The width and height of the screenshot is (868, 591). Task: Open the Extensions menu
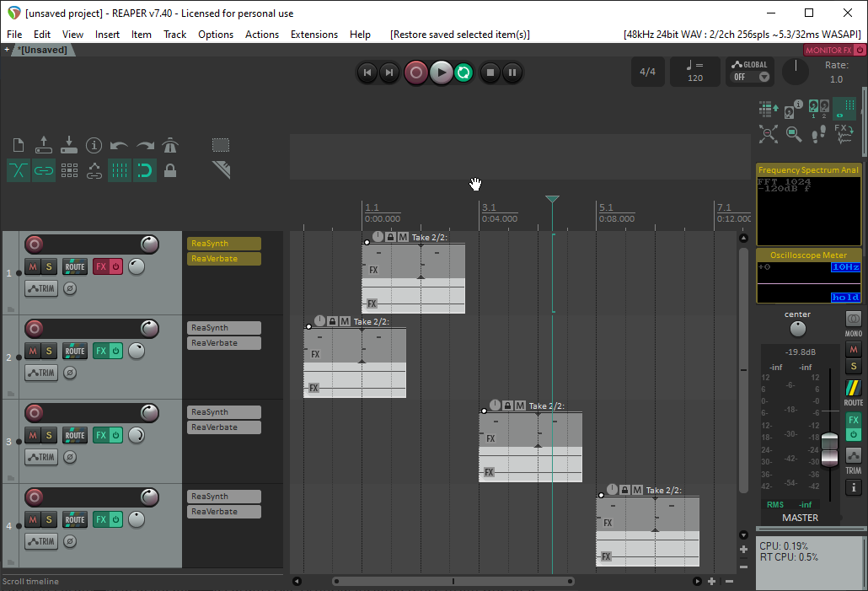314,35
